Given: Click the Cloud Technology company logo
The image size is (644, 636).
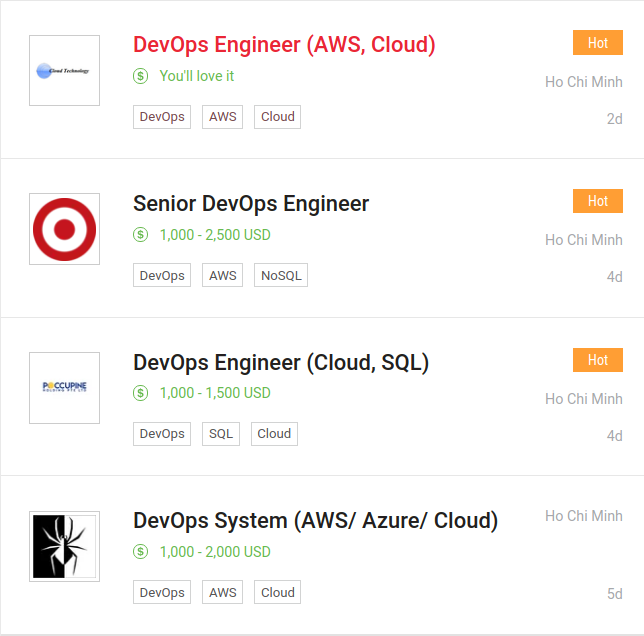Looking at the screenshot, I should point(64,70).
